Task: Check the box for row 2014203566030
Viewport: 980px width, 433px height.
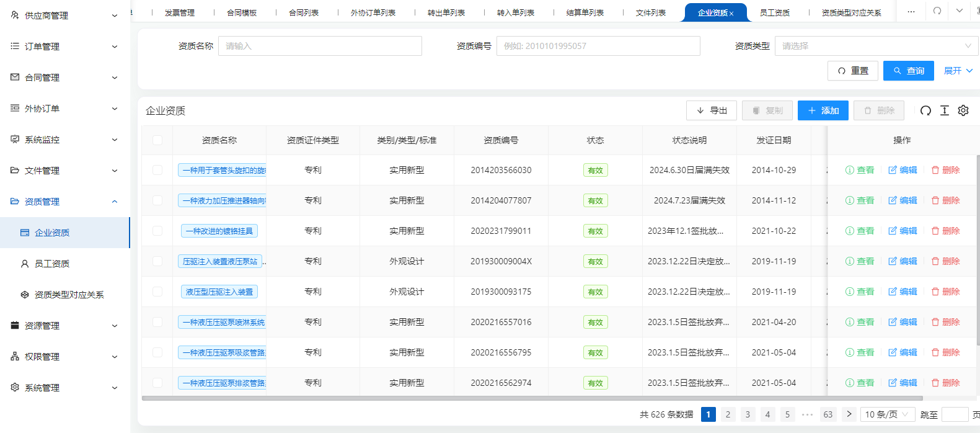Action: [x=157, y=170]
